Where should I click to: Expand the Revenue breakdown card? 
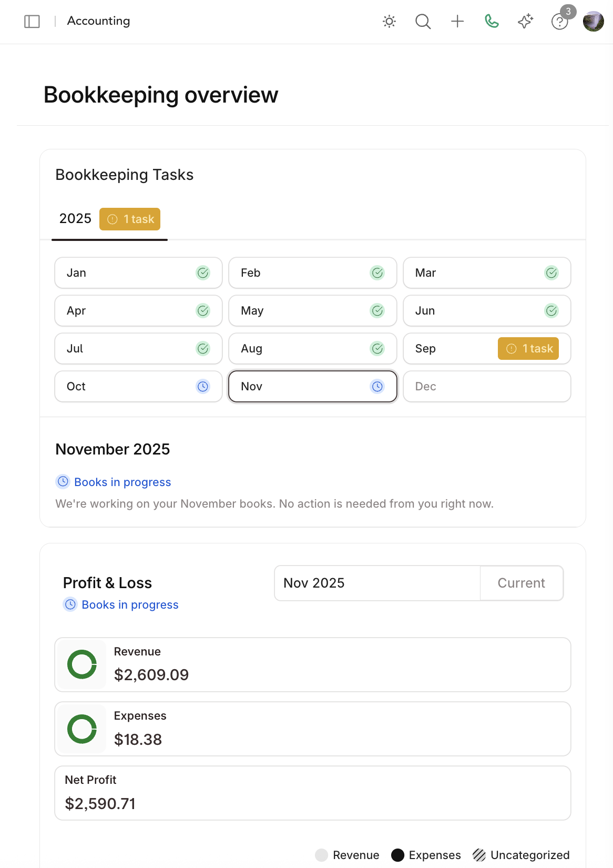312,664
